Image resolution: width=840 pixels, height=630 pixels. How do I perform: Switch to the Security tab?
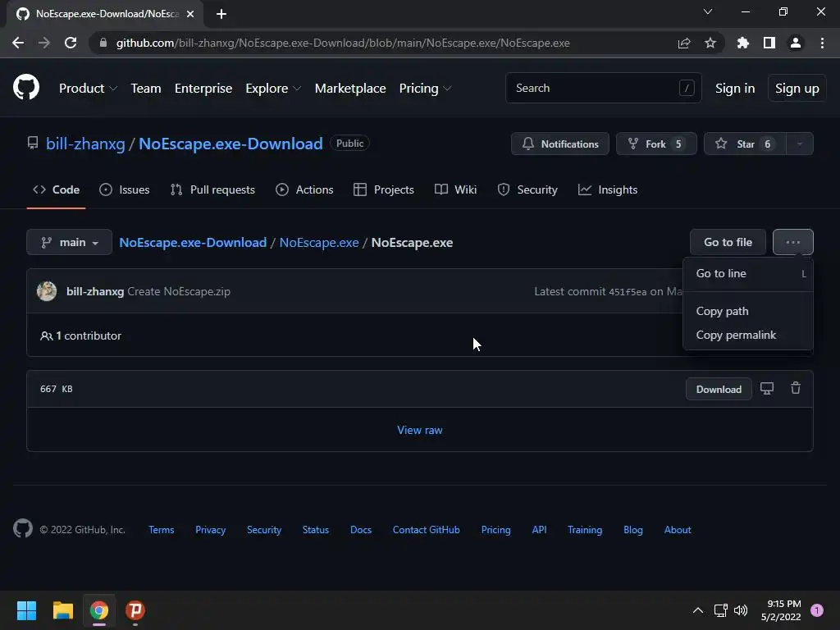(527, 189)
